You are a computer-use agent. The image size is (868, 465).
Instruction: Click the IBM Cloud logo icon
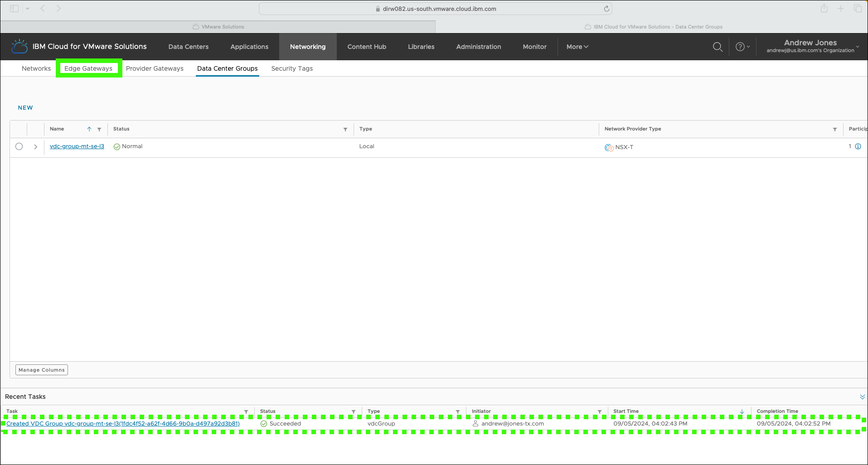19,46
